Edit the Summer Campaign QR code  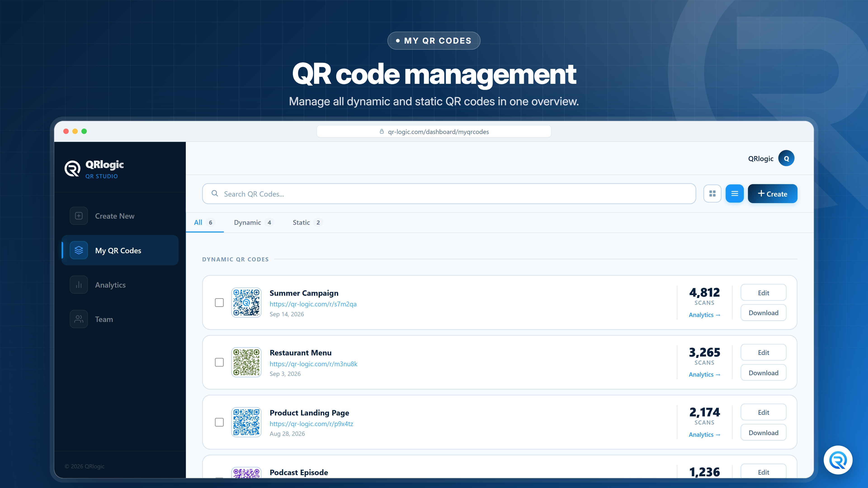tap(763, 293)
